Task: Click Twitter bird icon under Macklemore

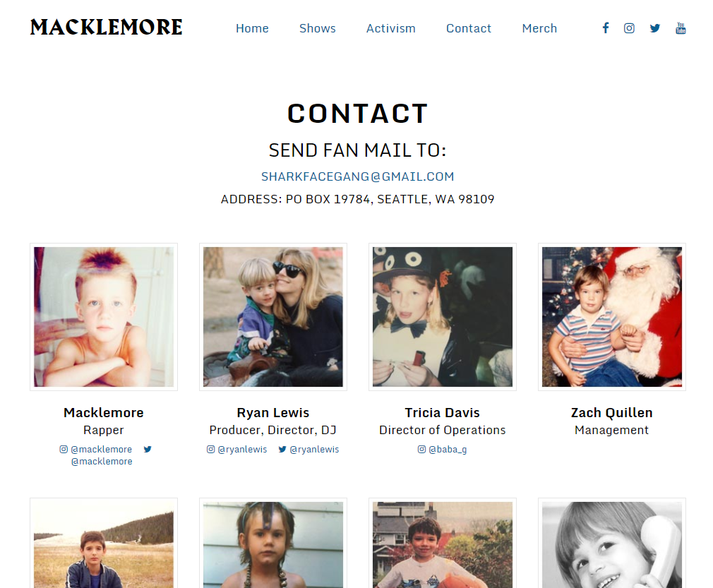Action: [148, 450]
